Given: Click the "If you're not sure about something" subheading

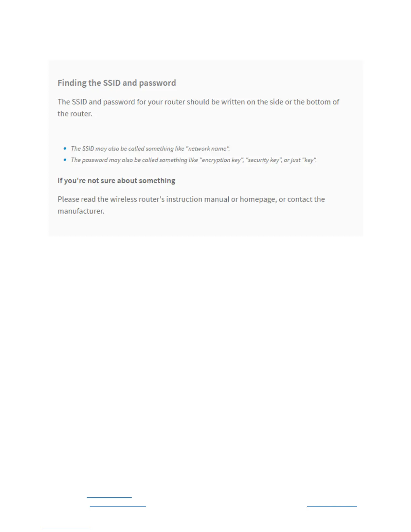Looking at the screenshot, I should pyautogui.click(x=116, y=181).
